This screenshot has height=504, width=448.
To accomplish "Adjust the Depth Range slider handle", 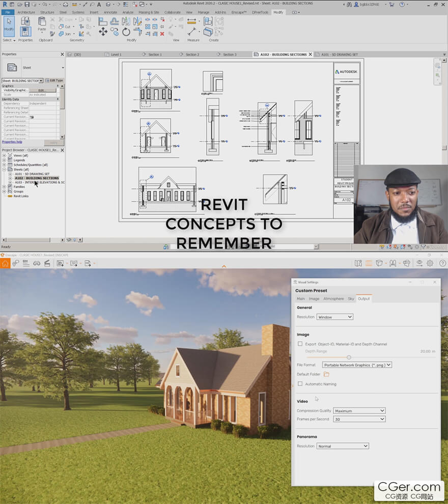I will (x=349, y=357).
